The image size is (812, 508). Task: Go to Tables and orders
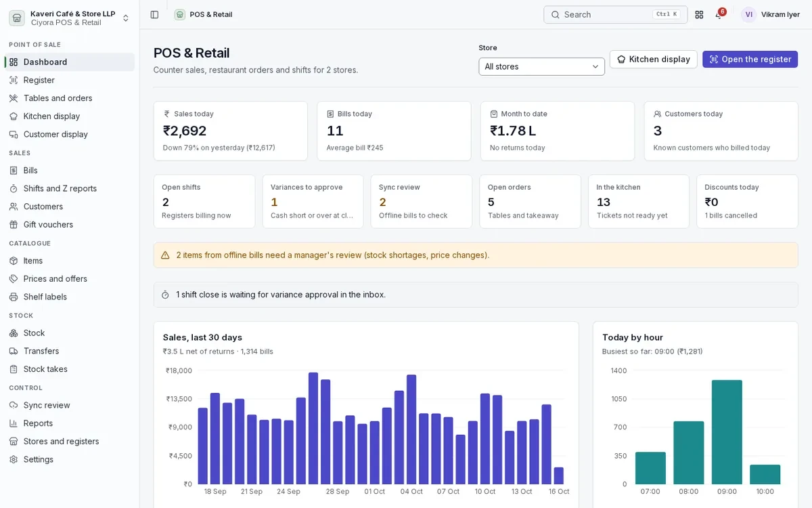(70, 98)
